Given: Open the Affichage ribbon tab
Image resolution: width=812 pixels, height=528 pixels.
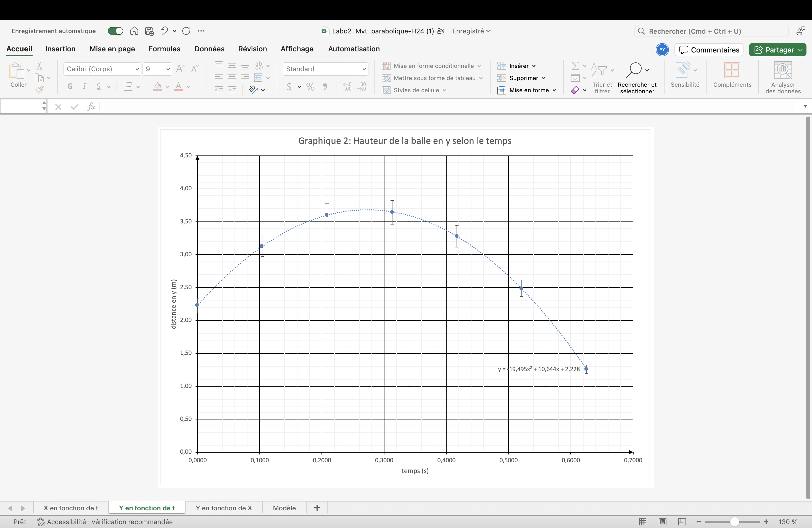Looking at the screenshot, I should coord(297,49).
